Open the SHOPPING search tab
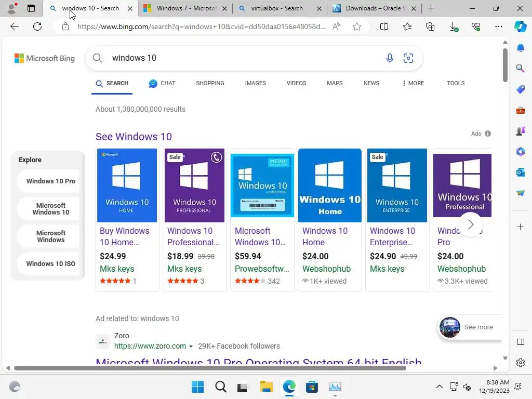This screenshot has height=399, width=532. coord(210,83)
